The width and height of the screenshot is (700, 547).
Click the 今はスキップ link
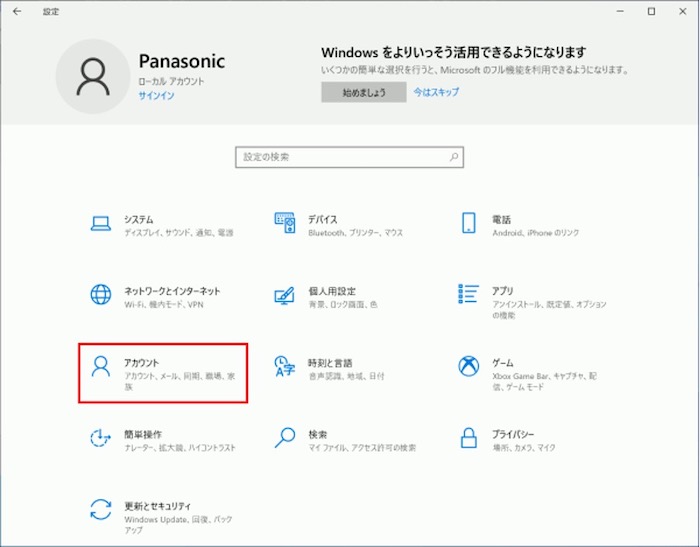pos(436,92)
